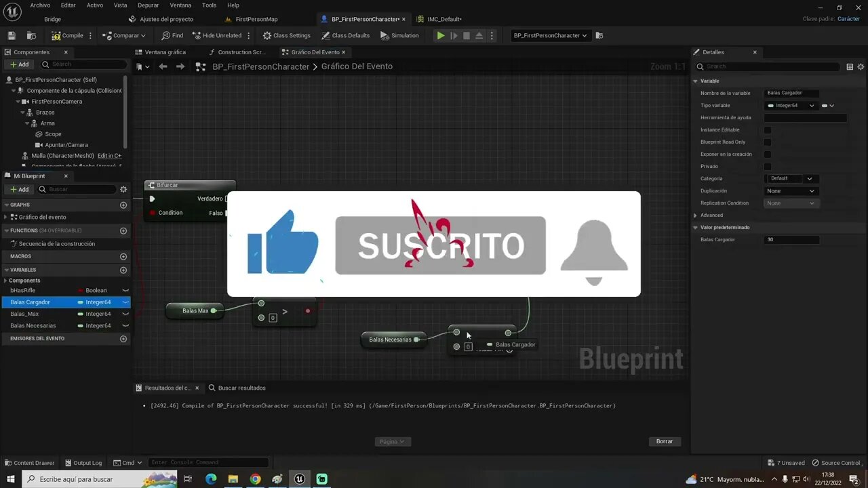Screen dimensions: 868x488
Task: Collapse the VARIABLES section
Action: click(6, 270)
